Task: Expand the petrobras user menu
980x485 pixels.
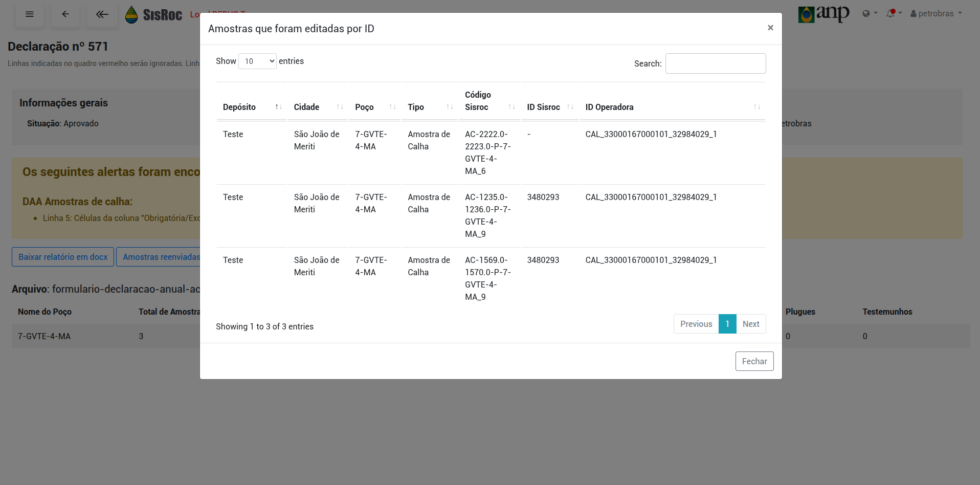Action: [936, 13]
